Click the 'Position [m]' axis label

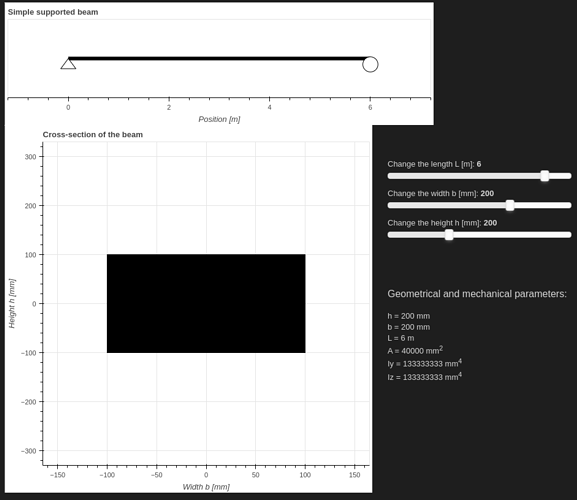(219, 119)
